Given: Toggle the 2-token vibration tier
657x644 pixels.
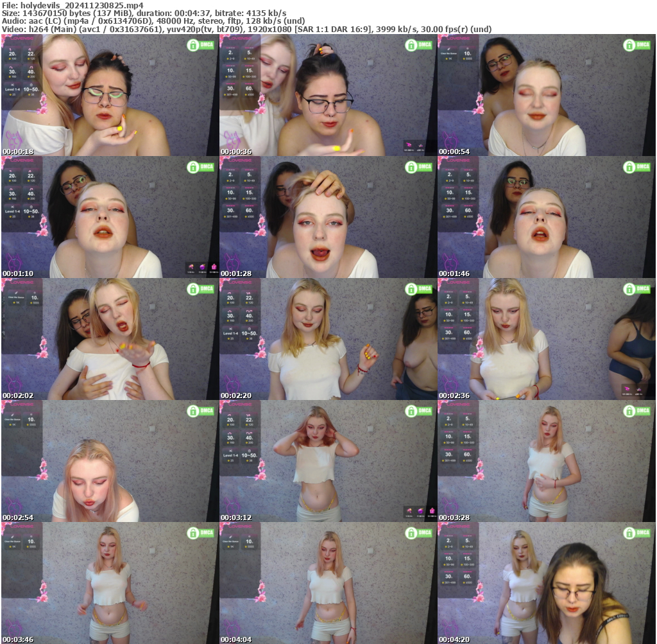Looking at the screenshot, I should click(x=230, y=52).
